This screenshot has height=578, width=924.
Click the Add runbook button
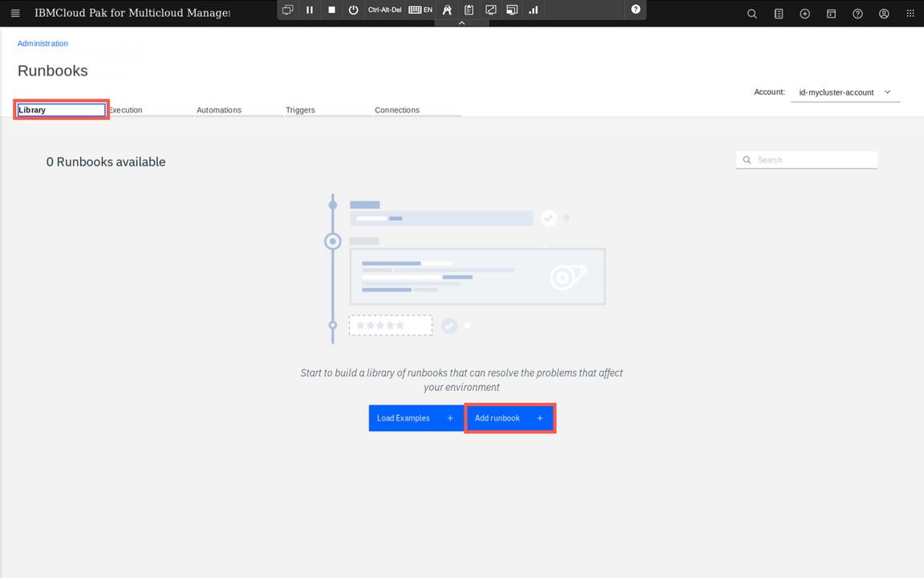tap(510, 418)
